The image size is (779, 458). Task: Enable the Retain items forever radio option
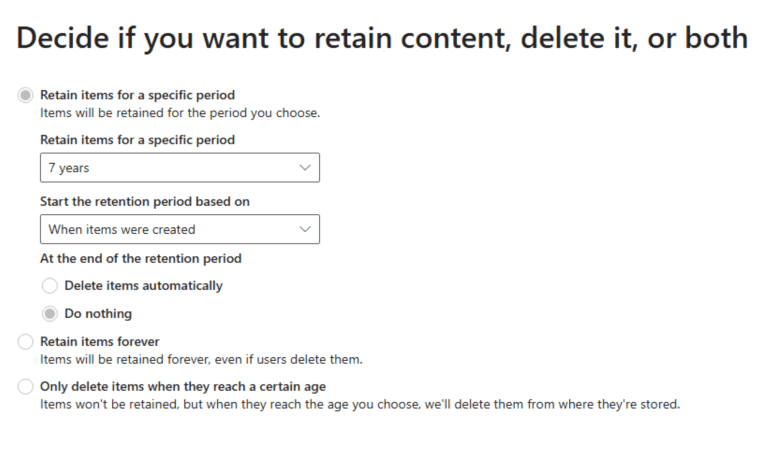(26, 342)
